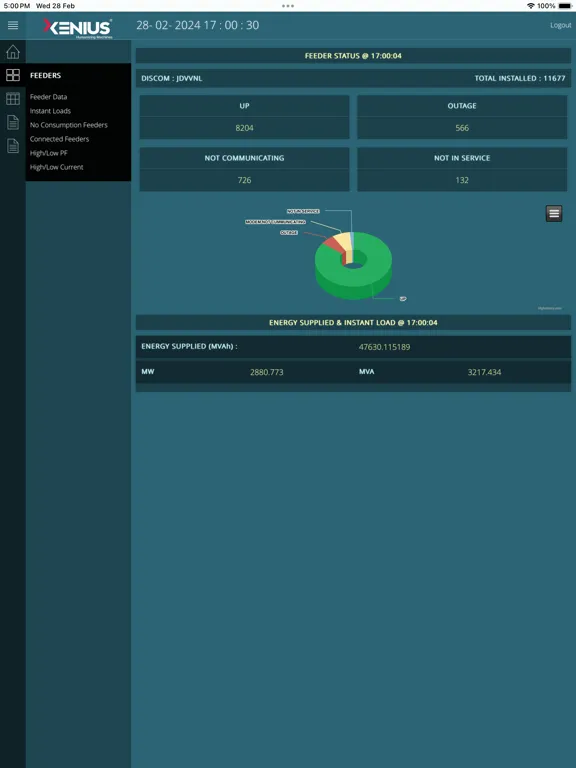Click the Highcharts.com credit link

(550, 309)
